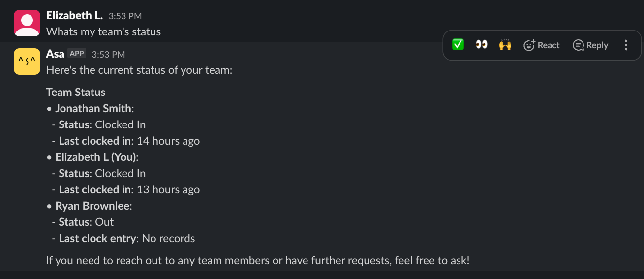Image resolution: width=644 pixels, height=279 pixels.
Task: Click the APP badge beside Asa
Action: (x=77, y=54)
